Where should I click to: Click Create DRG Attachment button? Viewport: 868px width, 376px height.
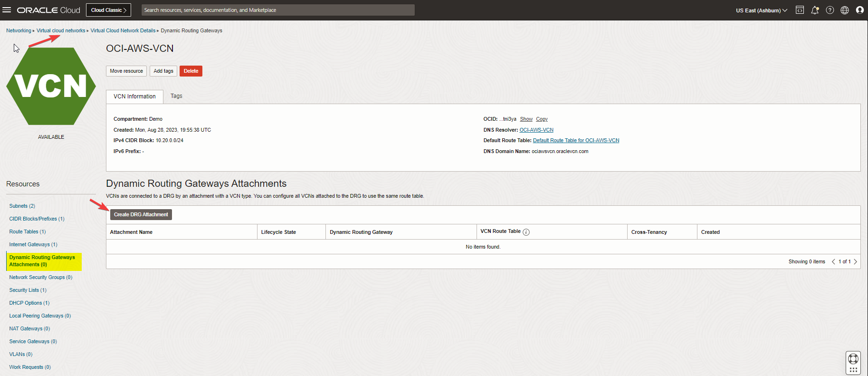point(141,214)
